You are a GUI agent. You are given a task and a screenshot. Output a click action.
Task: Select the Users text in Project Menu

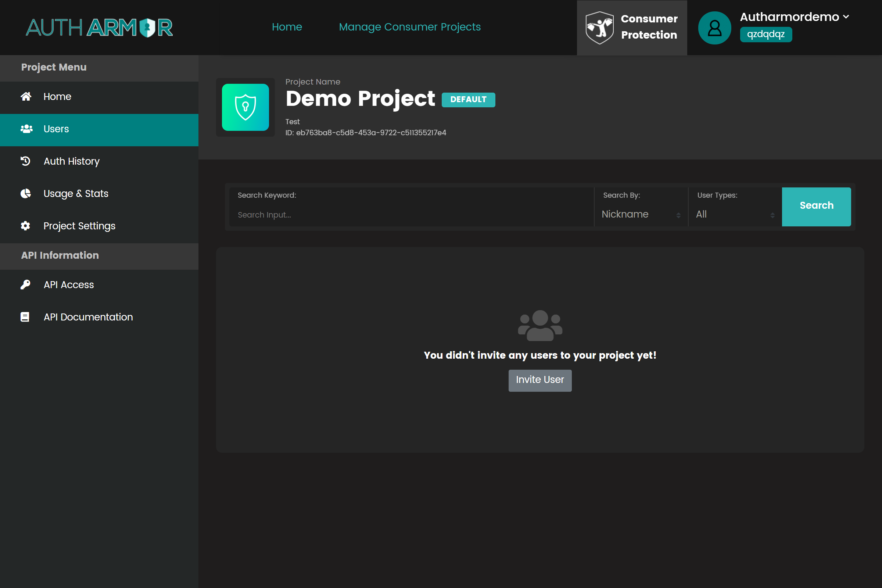[x=56, y=129]
